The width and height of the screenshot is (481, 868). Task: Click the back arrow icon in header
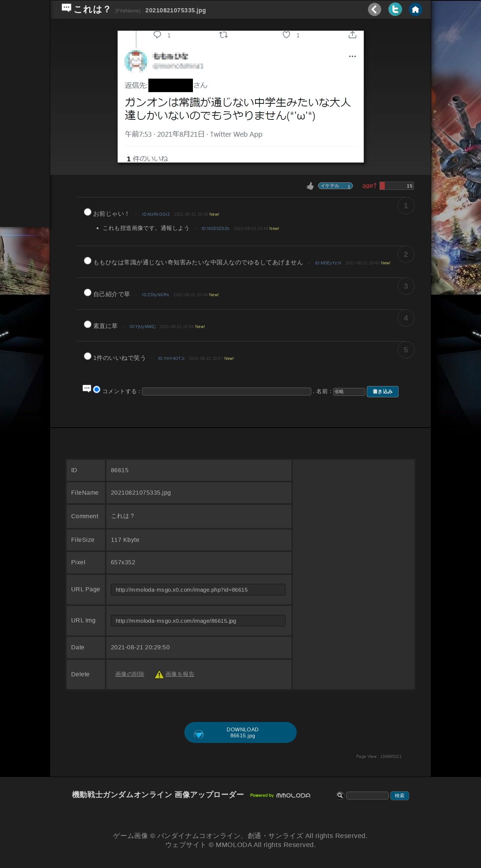(374, 9)
